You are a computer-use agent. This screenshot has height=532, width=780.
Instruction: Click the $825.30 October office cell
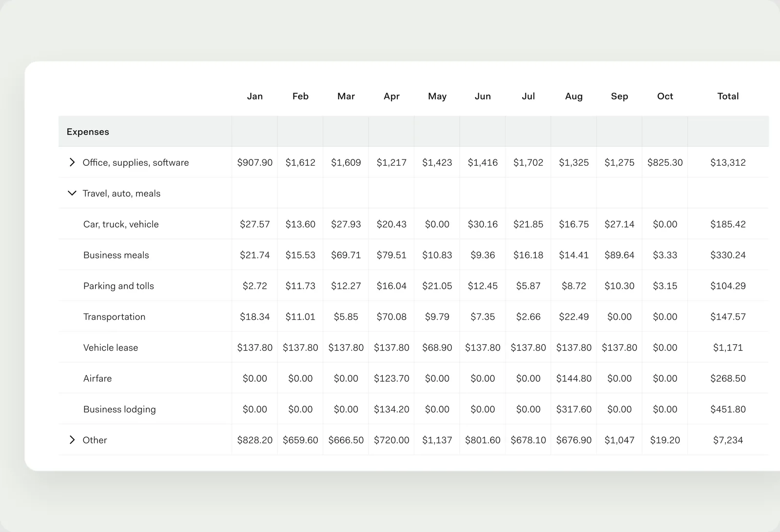(665, 162)
